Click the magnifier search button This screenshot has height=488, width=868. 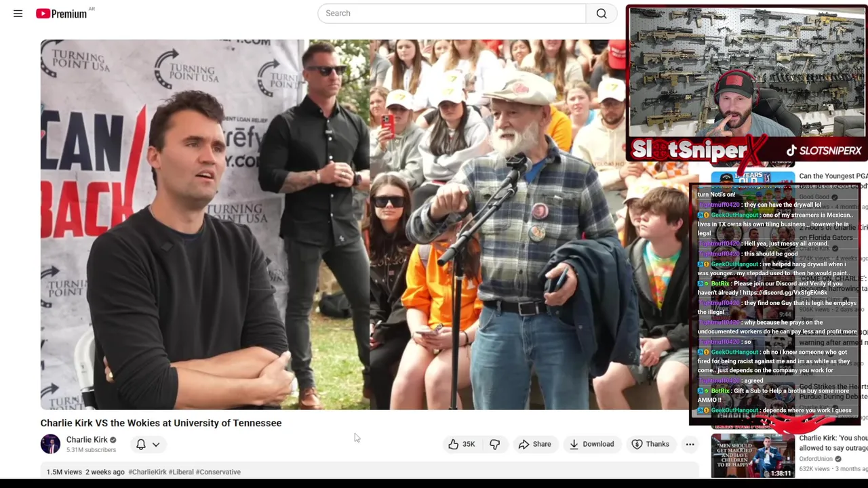[x=601, y=13]
